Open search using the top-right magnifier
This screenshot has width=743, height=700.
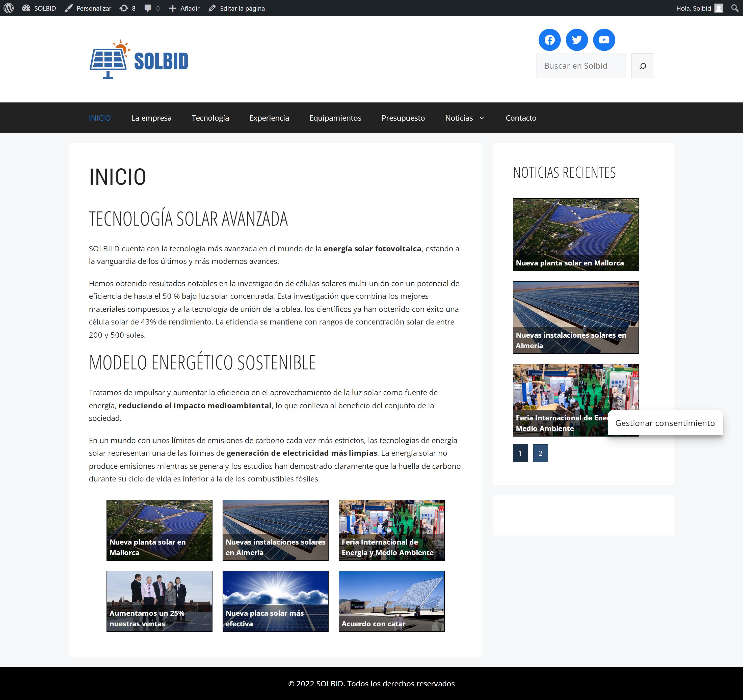[734, 8]
